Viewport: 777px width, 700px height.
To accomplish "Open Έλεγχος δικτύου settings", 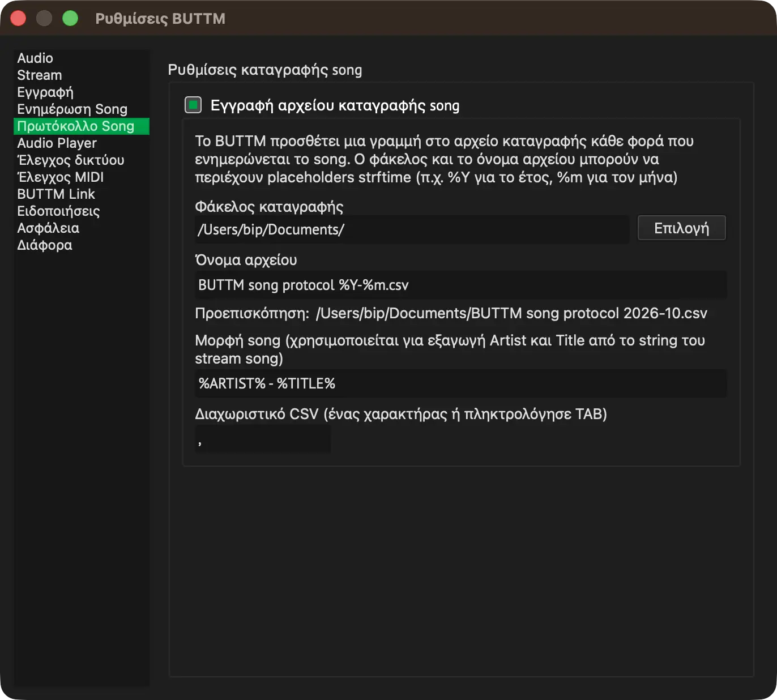I will (x=82, y=160).
